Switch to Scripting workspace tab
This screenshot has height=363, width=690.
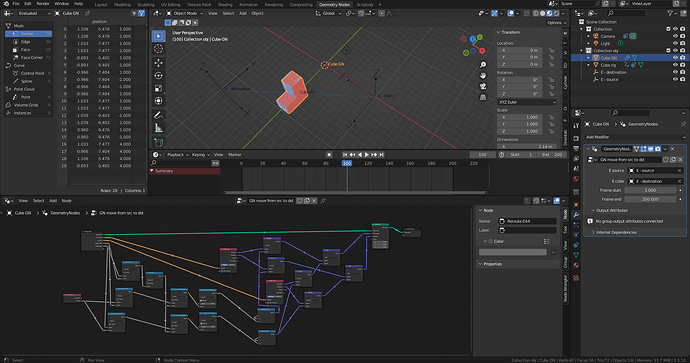(364, 4)
